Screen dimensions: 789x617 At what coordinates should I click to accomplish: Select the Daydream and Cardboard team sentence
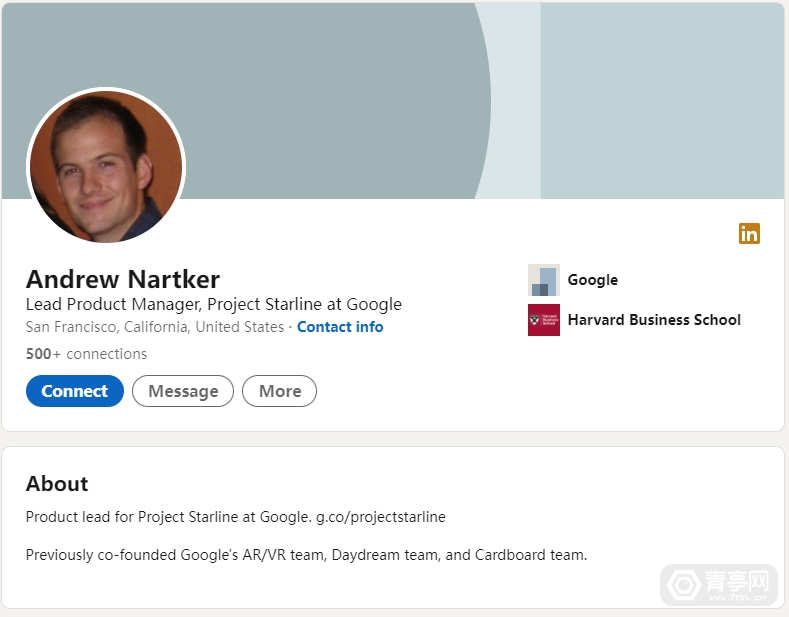pyautogui.click(x=306, y=555)
